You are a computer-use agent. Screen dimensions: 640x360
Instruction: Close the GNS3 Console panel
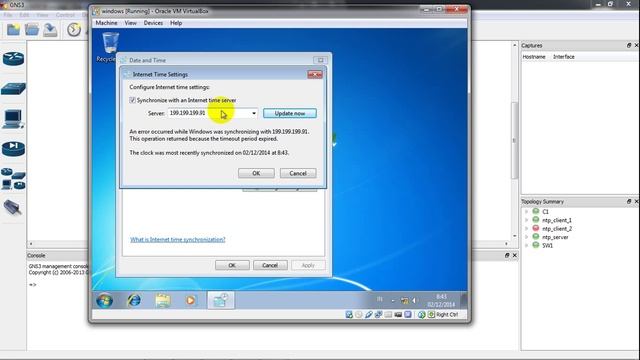[514, 255]
